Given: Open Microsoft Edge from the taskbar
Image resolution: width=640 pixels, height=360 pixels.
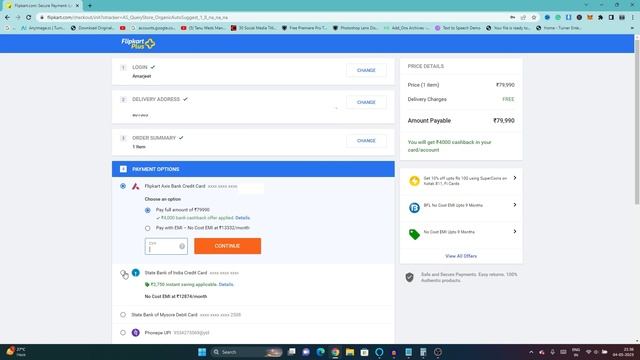Looking at the screenshot, I should coord(320,352).
